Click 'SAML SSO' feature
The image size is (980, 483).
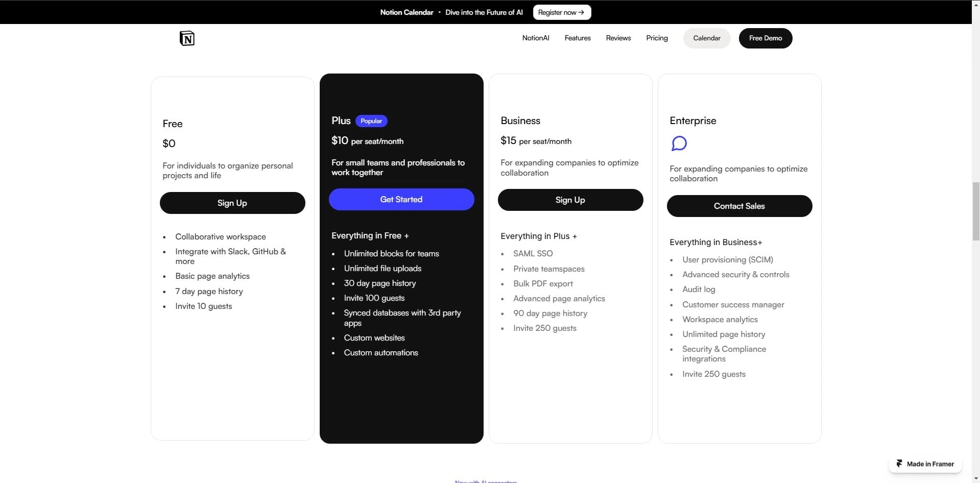[x=533, y=253]
